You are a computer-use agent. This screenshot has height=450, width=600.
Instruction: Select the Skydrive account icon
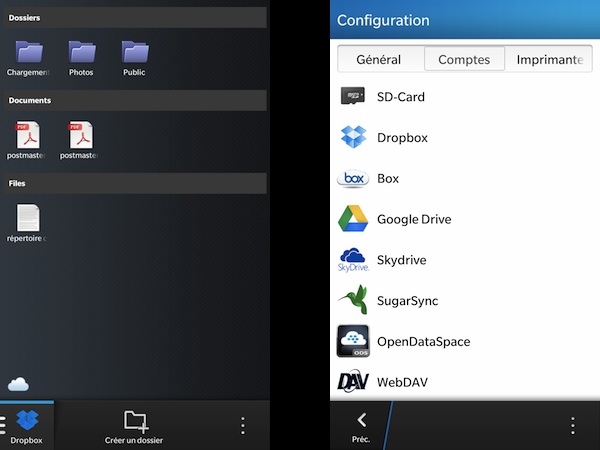(x=353, y=259)
